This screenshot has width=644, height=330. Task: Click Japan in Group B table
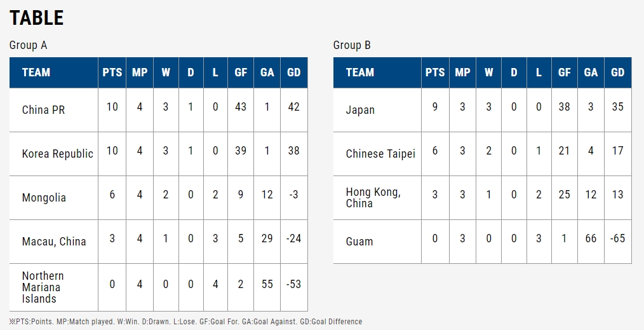pyautogui.click(x=360, y=110)
